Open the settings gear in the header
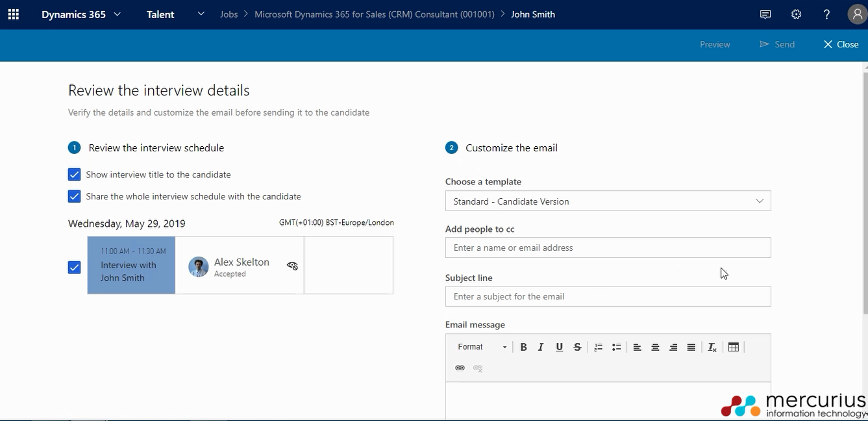The image size is (868, 421). [796, 14]
